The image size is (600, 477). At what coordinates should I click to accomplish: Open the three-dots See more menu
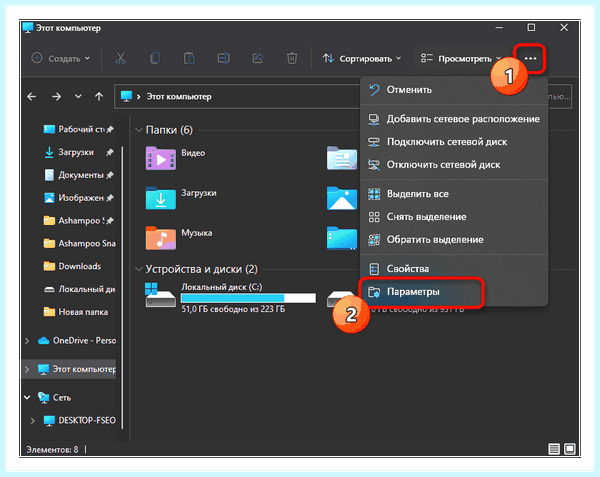pos(530,59)
